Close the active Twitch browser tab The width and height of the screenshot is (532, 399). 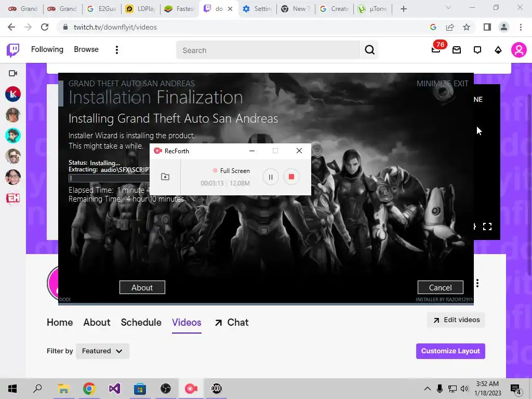coord(230,9)
